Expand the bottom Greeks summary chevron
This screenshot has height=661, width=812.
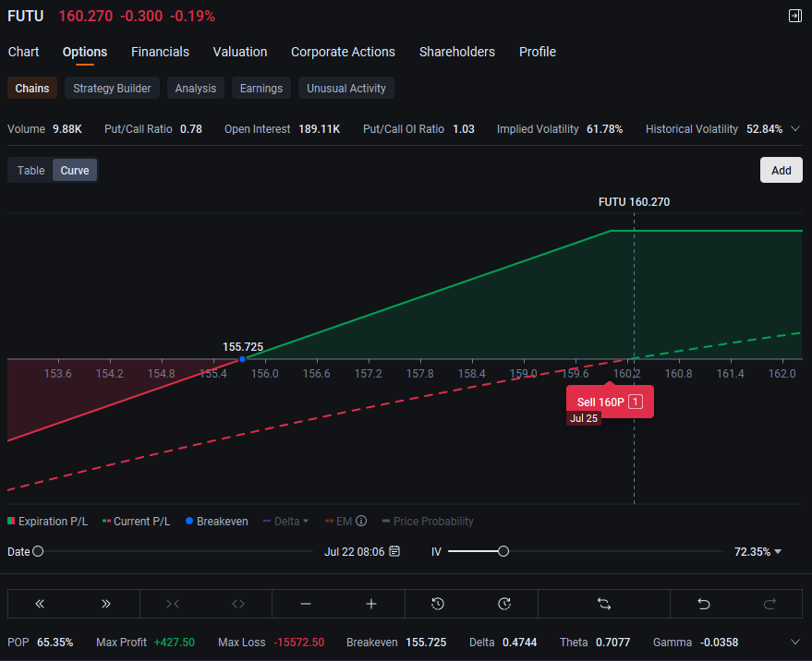point(795,642)
